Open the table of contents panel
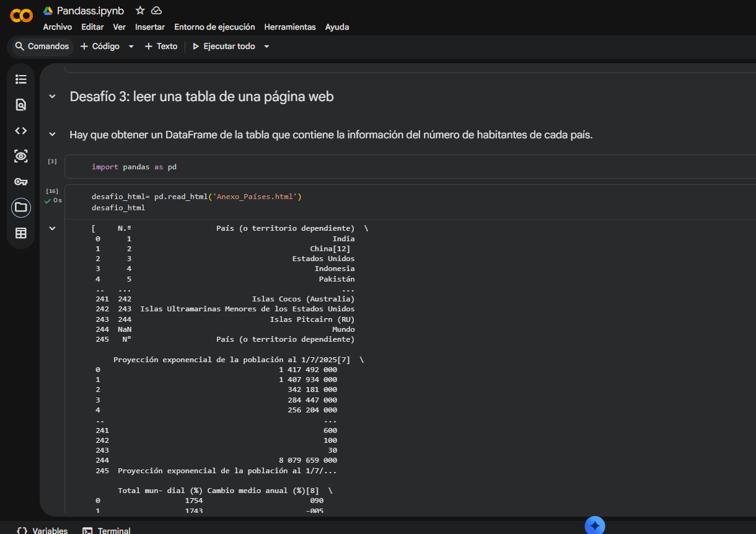Viewport: 756px width, 534px height. 21,79
